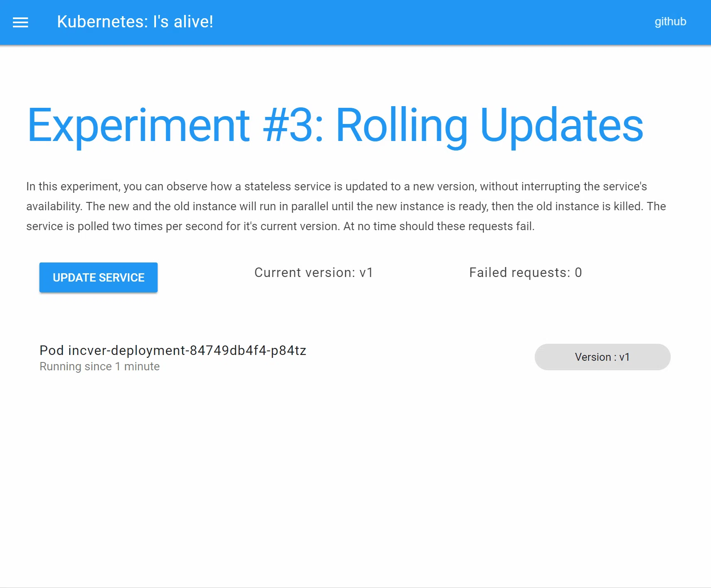Screen dimensions: 711x588
Task: Click the 'Current version: v1' label
Action: (x=314, y=272)
